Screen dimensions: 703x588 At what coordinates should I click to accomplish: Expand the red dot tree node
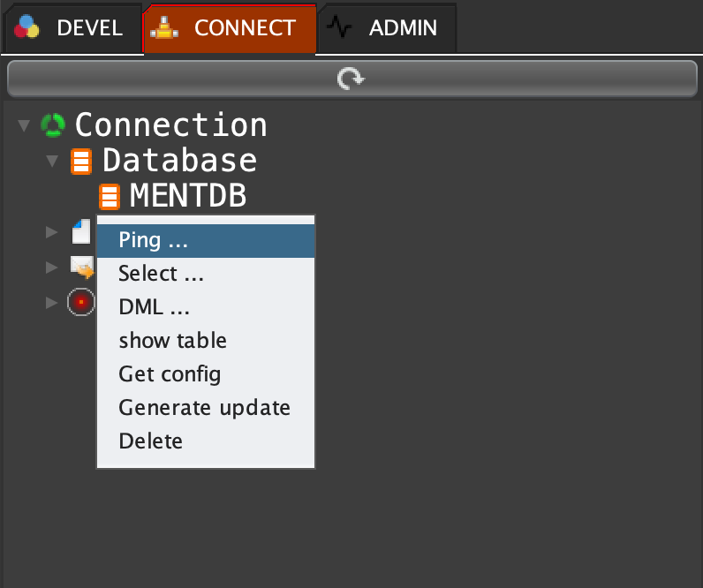[x=52, y=303]
